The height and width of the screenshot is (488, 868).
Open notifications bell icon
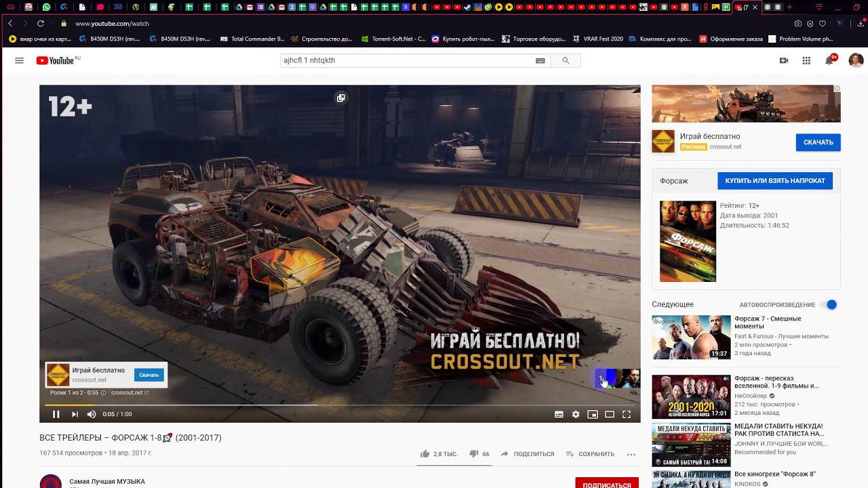[x=829, y=60]
